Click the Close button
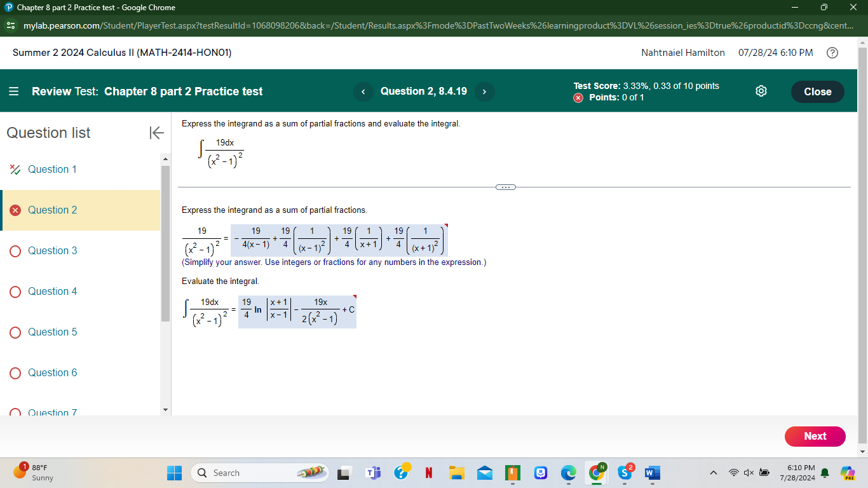This screenshot has width=868, height=488. tap(817, 91)
